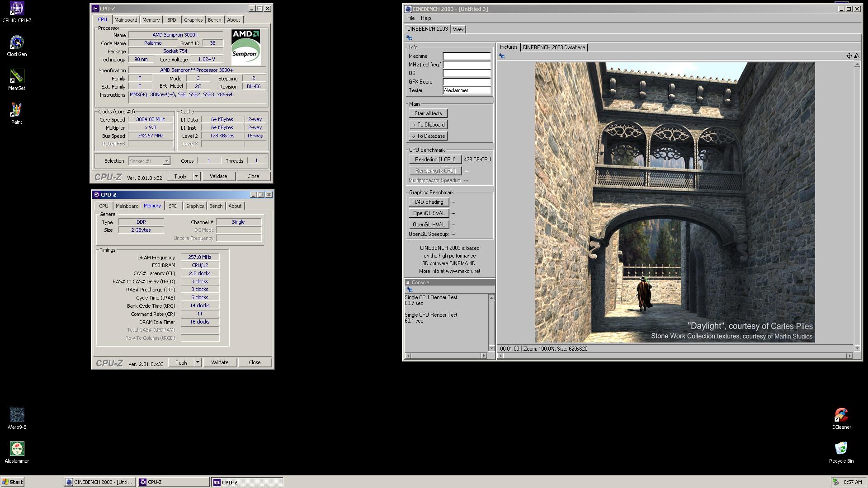This screenshot has width=868, height=488.
Task: Open Mainboard tab in bottom CPU-Z
Action: (127, 206)
